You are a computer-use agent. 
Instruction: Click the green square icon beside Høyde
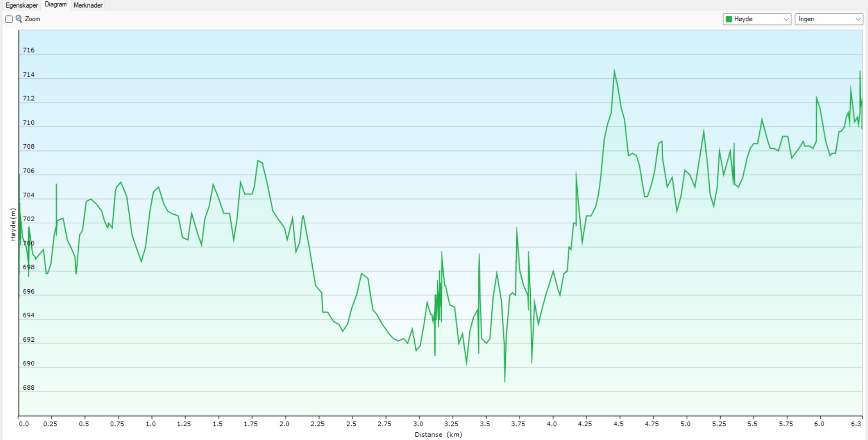pyautogui.click(x=729, y=19)
